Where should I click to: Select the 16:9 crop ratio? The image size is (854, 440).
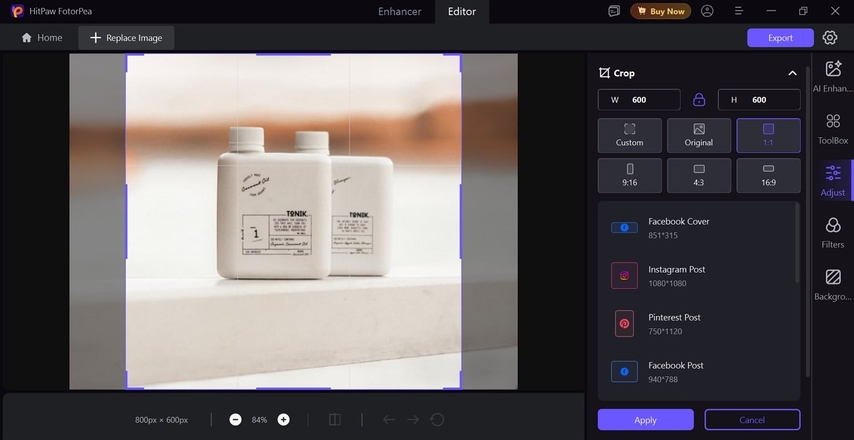click(768, 175)
